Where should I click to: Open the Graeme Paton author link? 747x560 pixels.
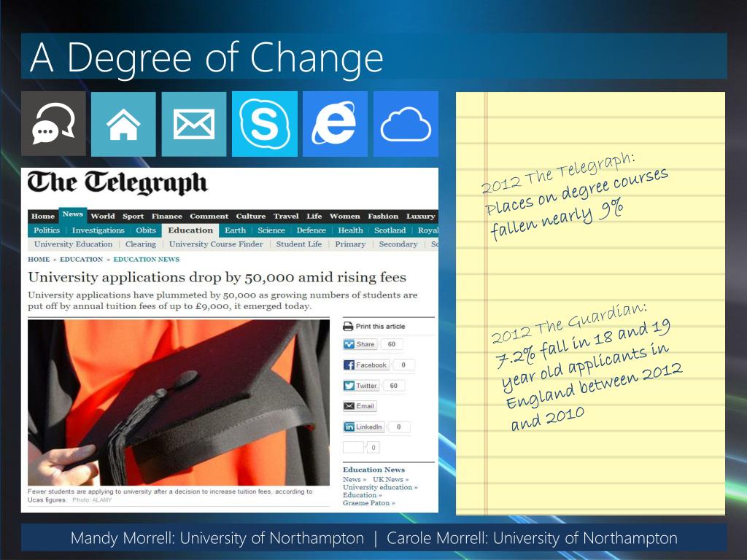[x=368, y=503]
